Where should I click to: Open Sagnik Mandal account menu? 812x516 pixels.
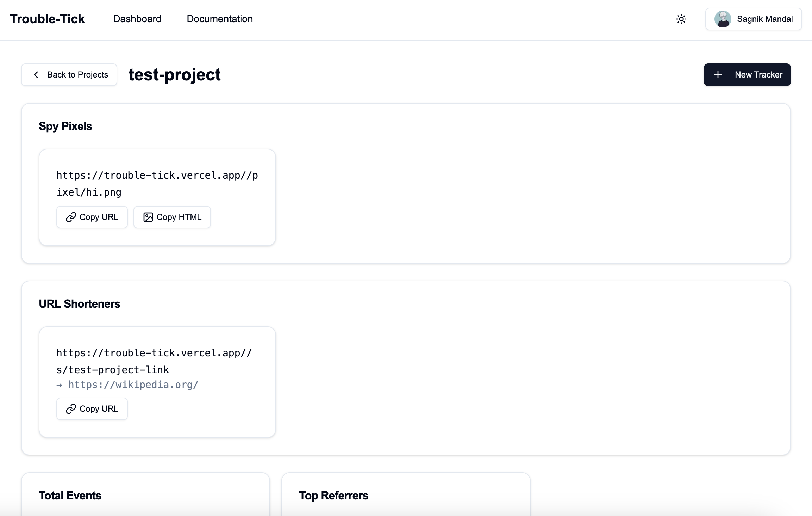tap(754, 19)
